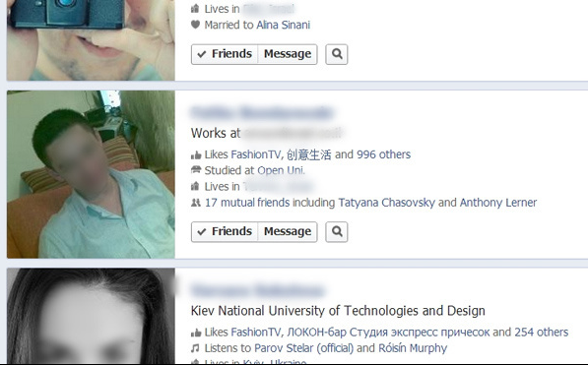View the 17 mutual friends list
This screenshot has height=365, width=588.
point(247,203)
